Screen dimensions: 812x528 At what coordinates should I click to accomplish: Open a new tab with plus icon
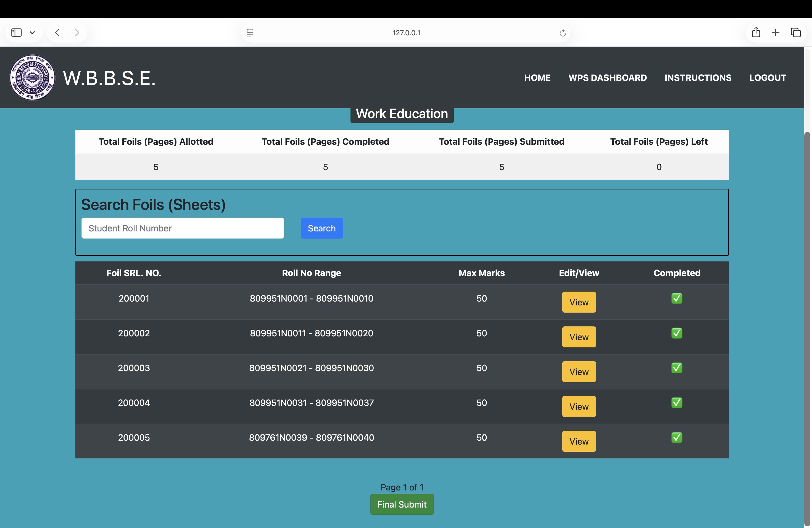tap(776, 33)
